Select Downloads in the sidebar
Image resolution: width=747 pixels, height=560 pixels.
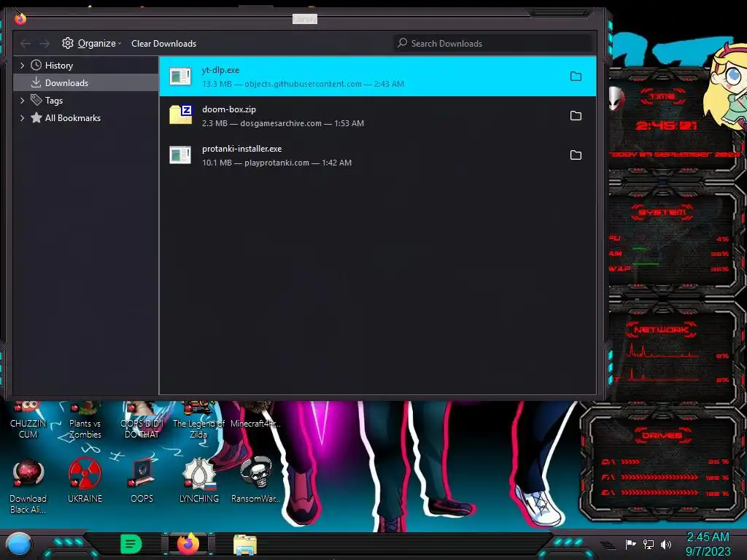86,83
